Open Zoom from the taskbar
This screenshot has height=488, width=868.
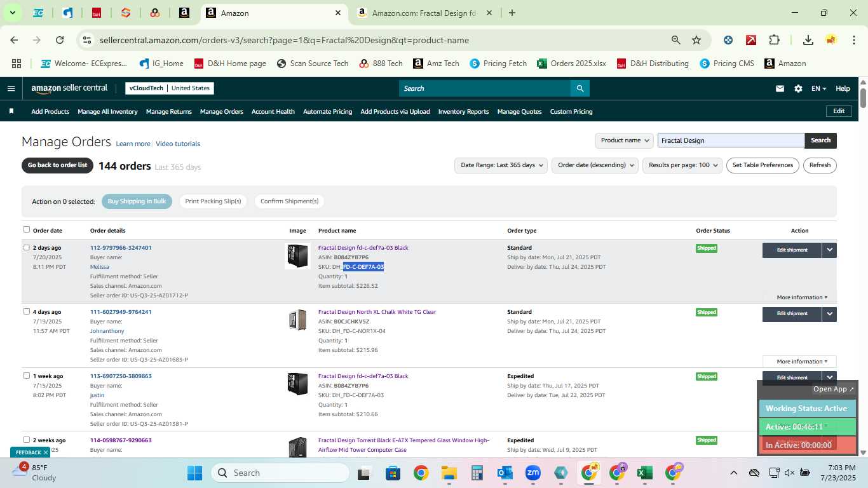click(x=532, y=473)
